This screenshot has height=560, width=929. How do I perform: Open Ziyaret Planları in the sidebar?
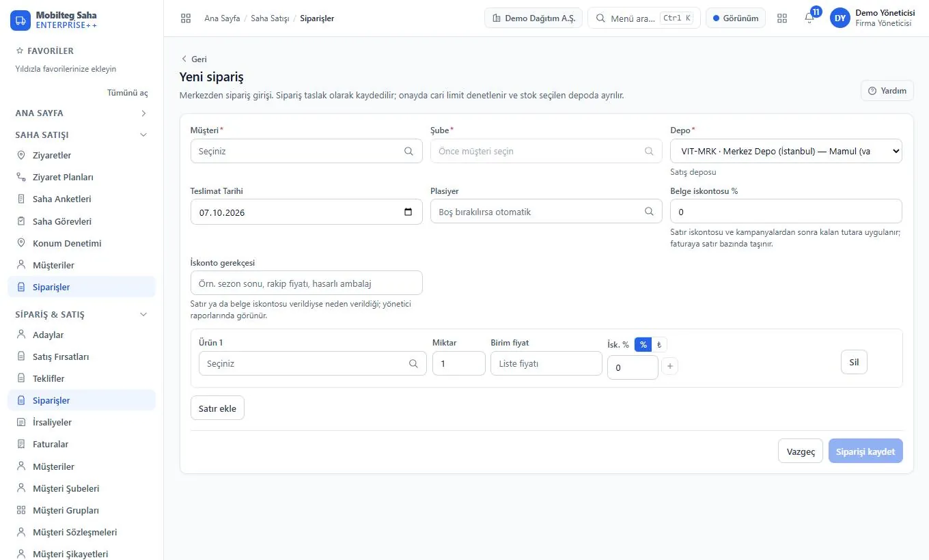pos(81,177)
